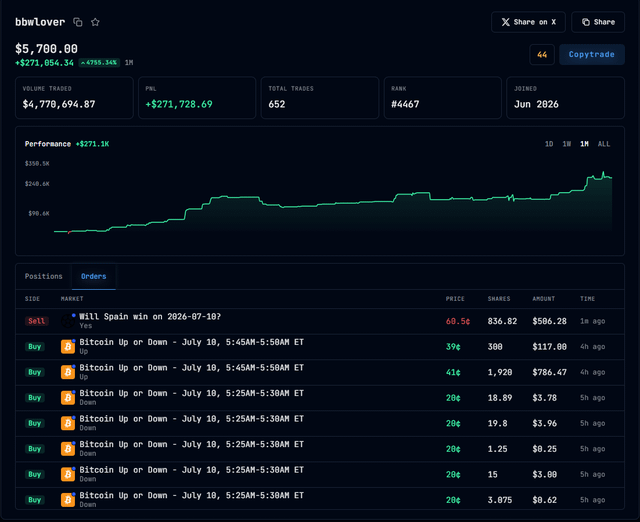Open Bitcoin Up or Down market priced 41¢
The height and width of the screenshot is (522, 640).
point(191,368)
